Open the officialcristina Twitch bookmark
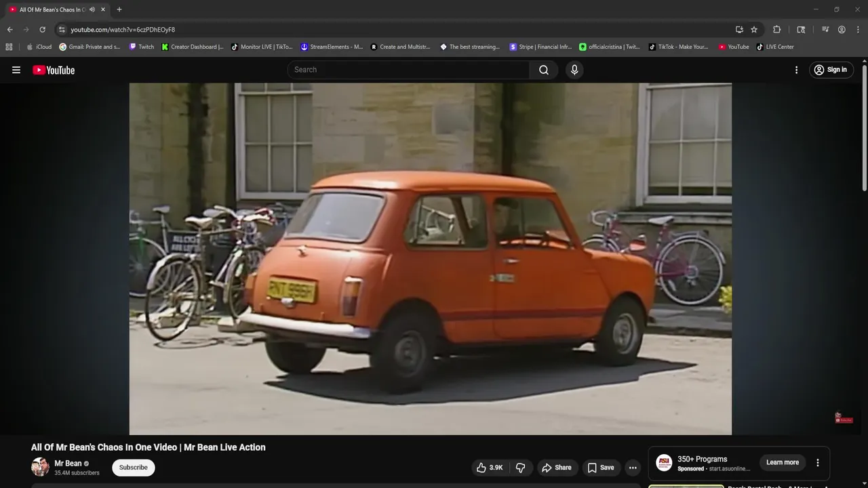Viewport: 868px width, 488px height. pos(610,47)
